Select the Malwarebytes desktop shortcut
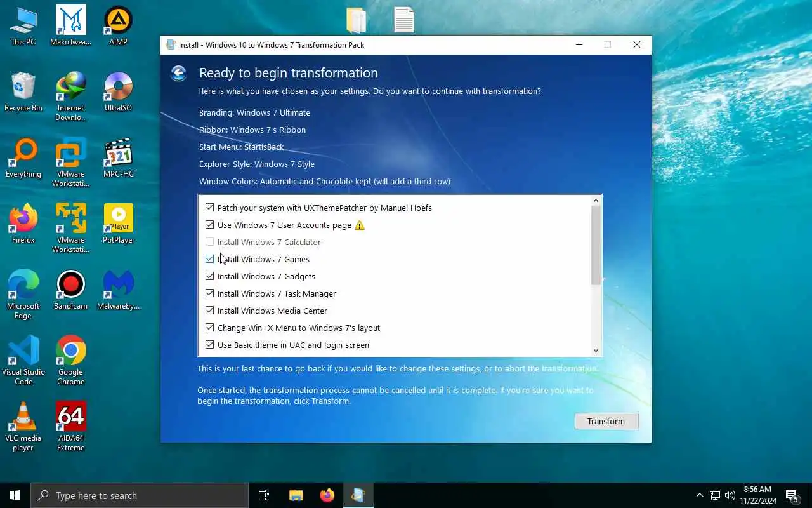Viewport: 812px width, 508px height. (119, 291)
